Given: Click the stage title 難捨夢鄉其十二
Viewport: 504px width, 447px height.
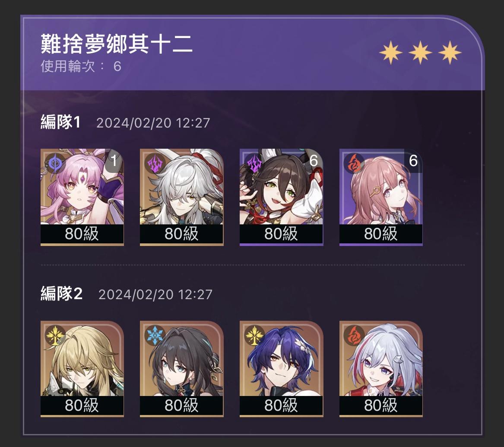Looking at the screenshot, I should click(x=116, y=44).
